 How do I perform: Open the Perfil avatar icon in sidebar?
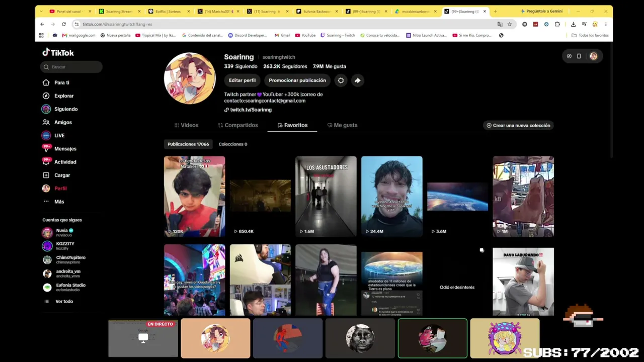coord(46,188)
